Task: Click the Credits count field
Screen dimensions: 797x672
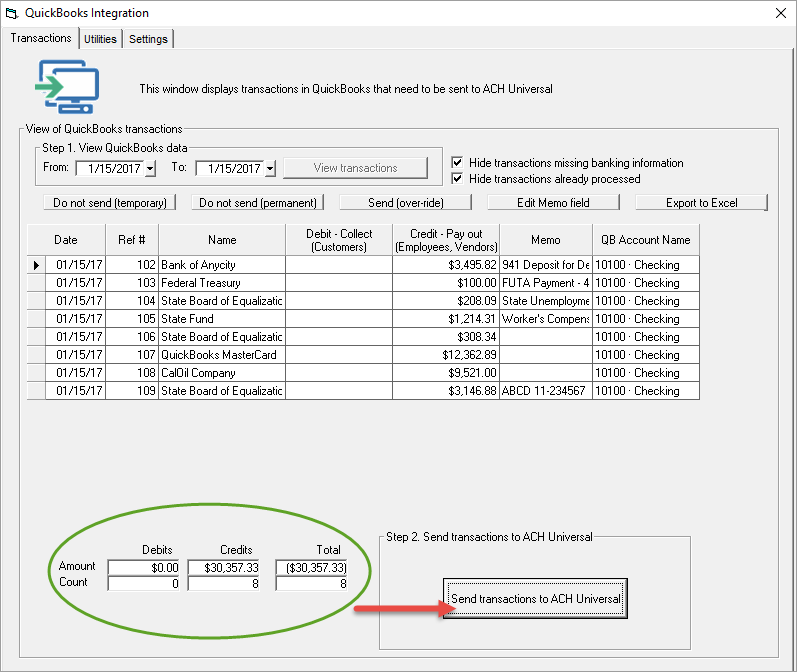Action: 224,584
